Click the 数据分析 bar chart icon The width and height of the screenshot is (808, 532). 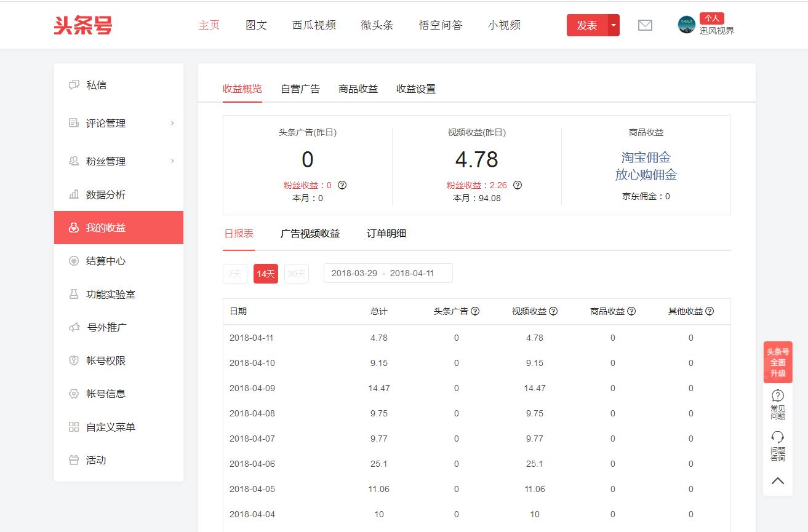(x=74, y=194)
